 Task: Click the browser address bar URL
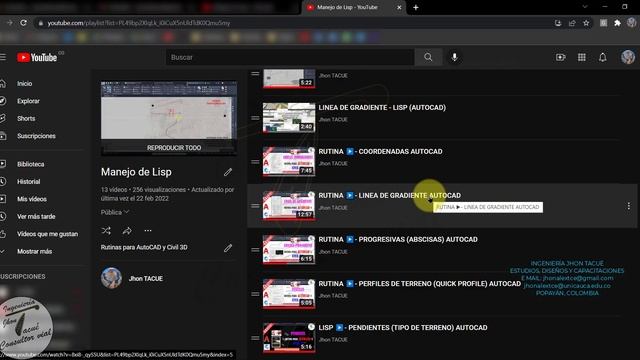pos(139,23)
